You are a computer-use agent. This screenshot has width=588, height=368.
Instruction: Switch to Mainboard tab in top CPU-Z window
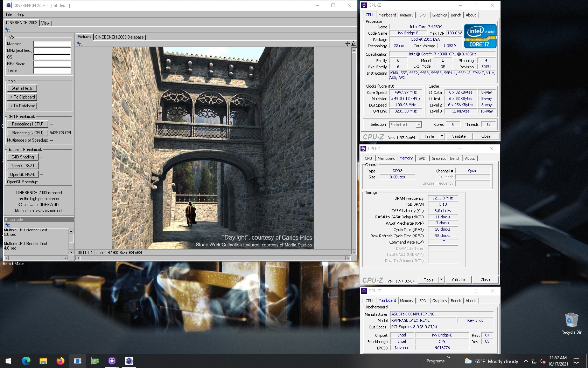point(387,15)
